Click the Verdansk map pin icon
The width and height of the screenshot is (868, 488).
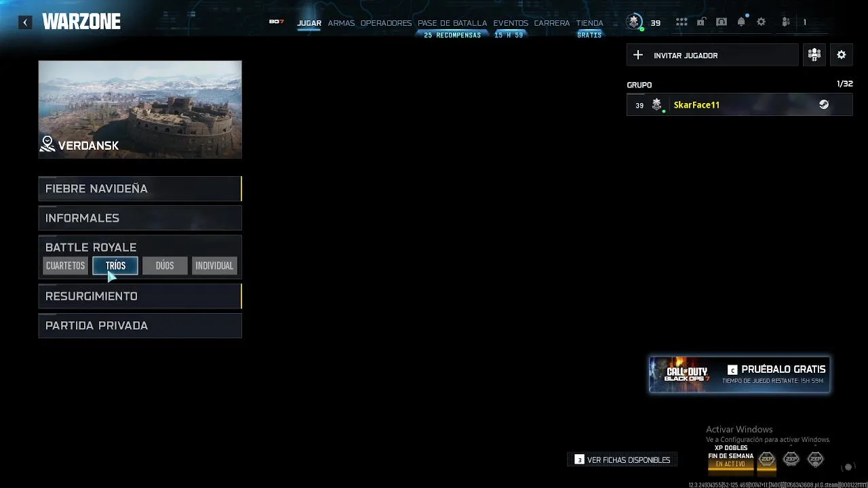(x=47, y=144)
